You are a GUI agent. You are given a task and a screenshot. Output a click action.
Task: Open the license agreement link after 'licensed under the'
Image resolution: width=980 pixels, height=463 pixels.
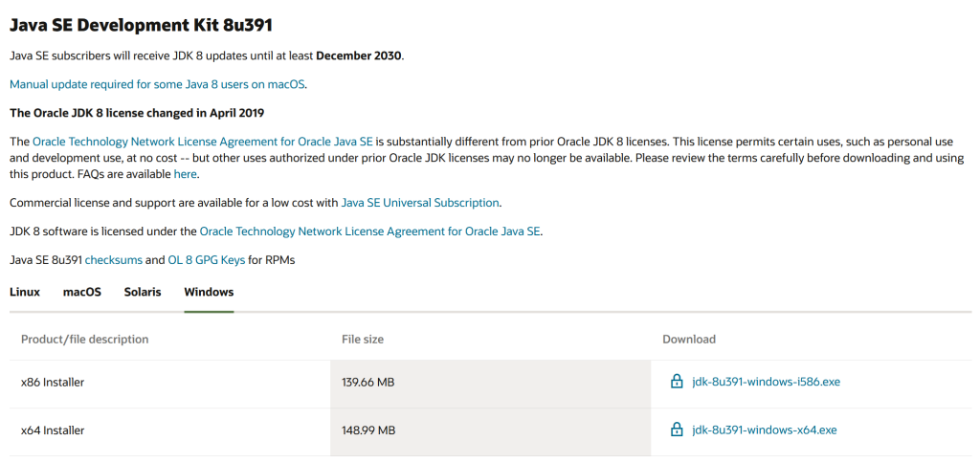click(x=369, y=231)
